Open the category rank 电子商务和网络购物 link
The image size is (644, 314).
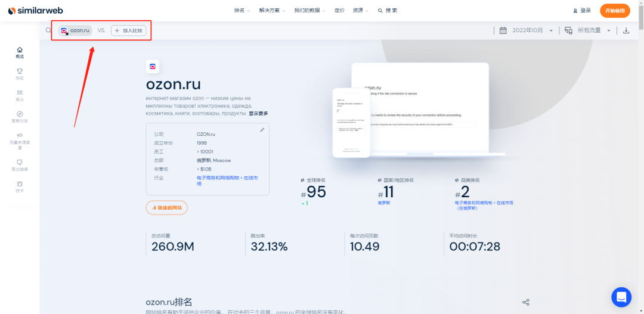pos(484,206)
